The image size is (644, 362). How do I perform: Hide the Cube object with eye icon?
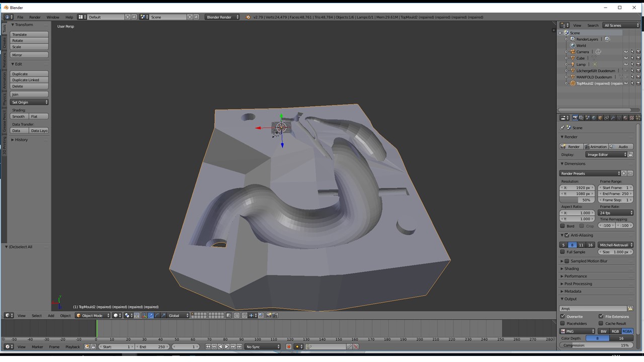(x=626, y=58)
